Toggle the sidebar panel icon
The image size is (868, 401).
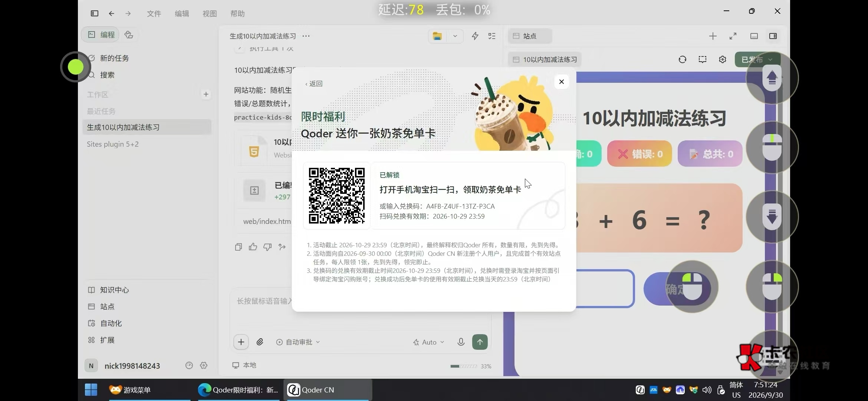(95, 13)
